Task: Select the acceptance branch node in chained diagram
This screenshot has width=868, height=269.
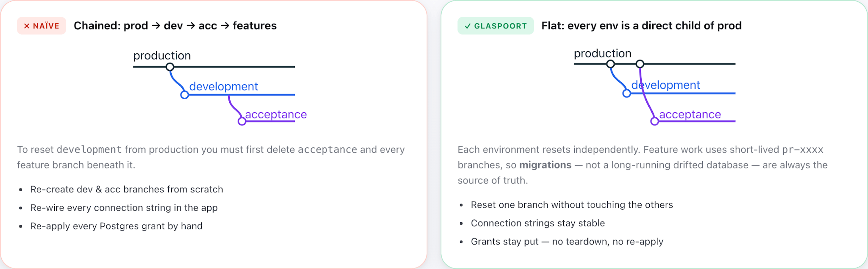Action: pos(242,122)
